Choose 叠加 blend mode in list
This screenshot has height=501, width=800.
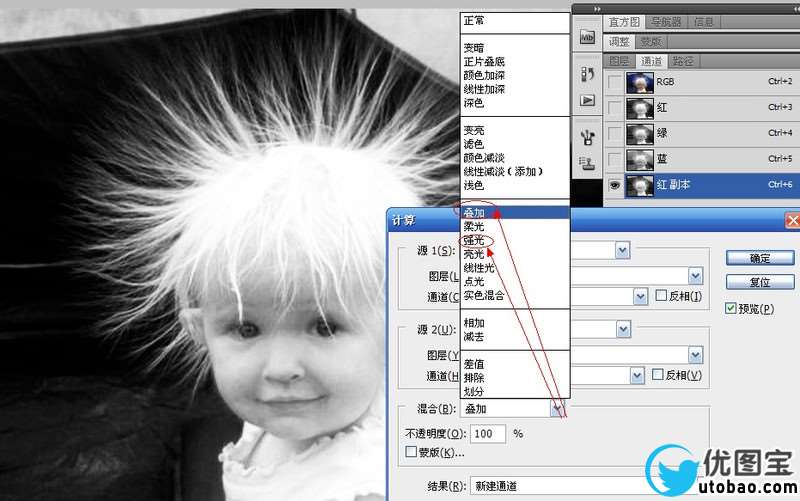pos(515,212)
